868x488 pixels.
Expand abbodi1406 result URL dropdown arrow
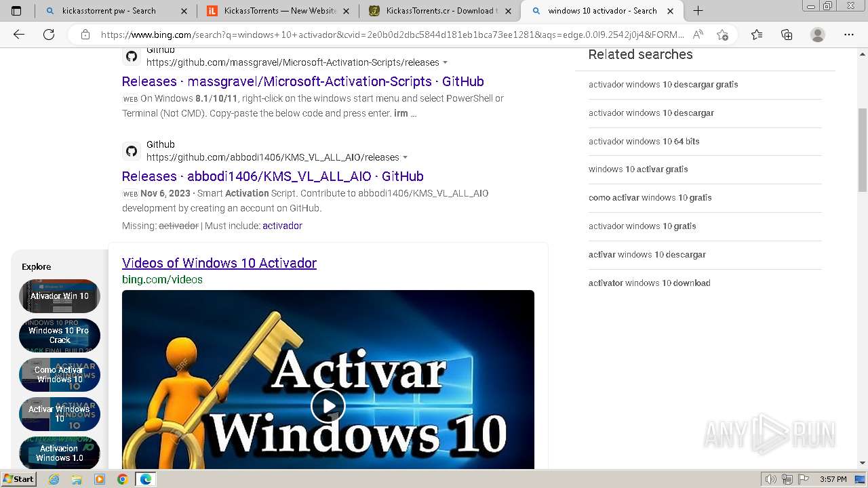click(406, 157)
